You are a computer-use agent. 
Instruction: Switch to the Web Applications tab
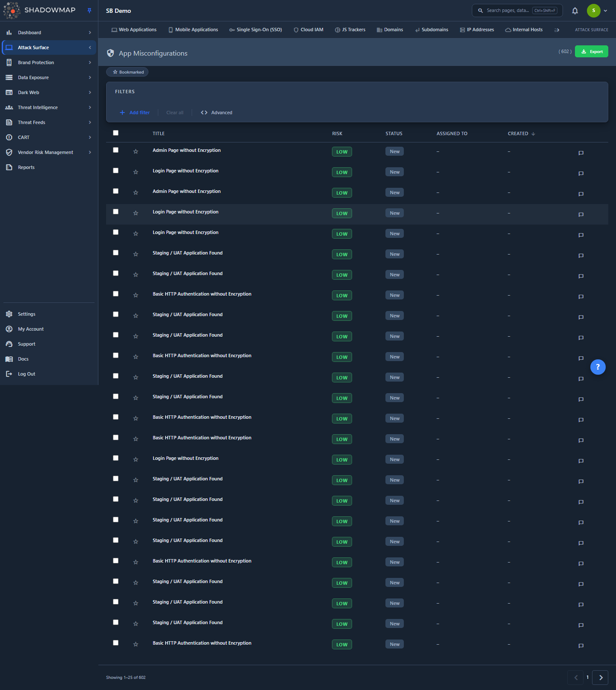tap(134, 30)
